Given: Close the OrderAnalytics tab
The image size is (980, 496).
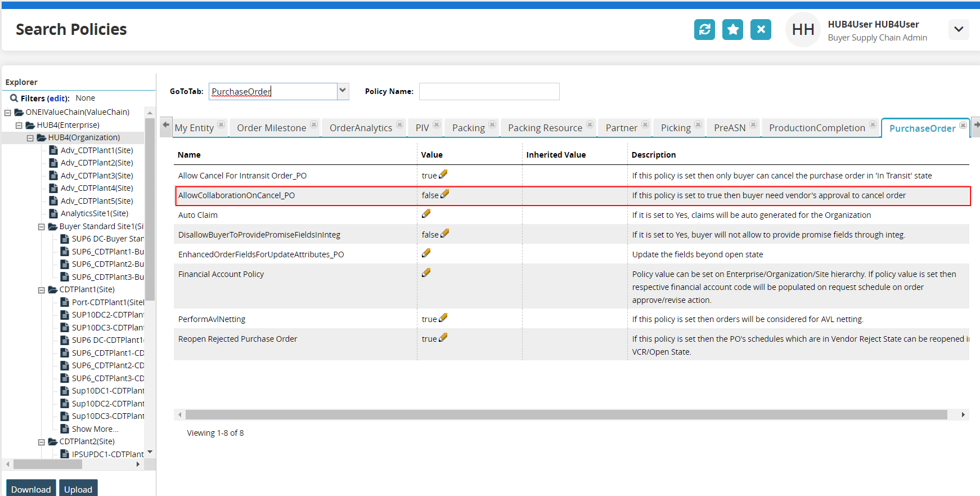Looking at the screenshot, I should [399, 124].
